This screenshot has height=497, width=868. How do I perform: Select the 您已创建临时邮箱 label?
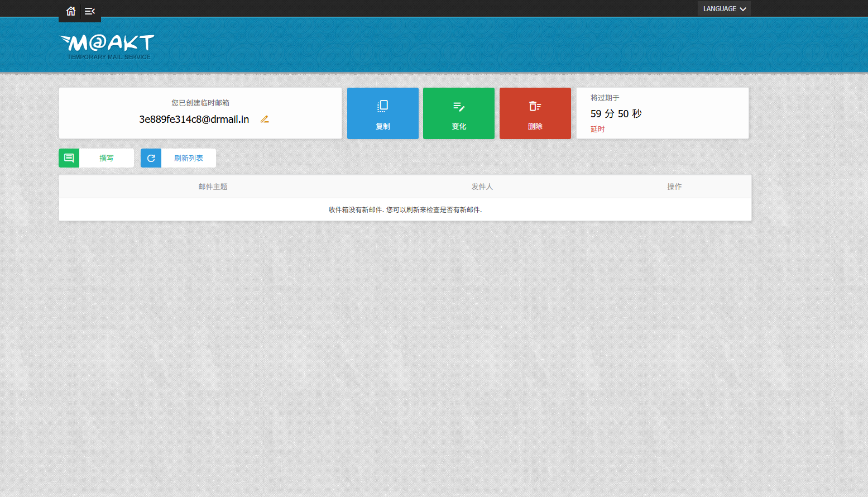tap(200, 103)
